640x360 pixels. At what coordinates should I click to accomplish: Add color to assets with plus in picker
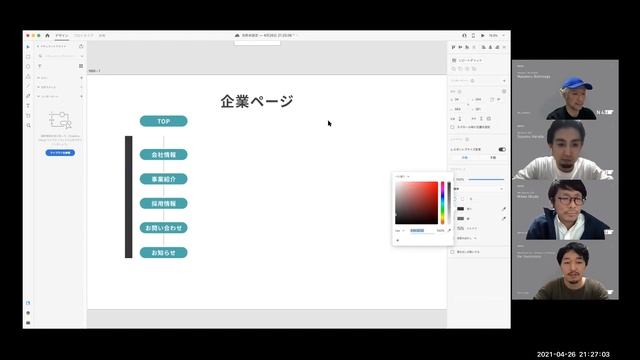(x=398, y=240)
